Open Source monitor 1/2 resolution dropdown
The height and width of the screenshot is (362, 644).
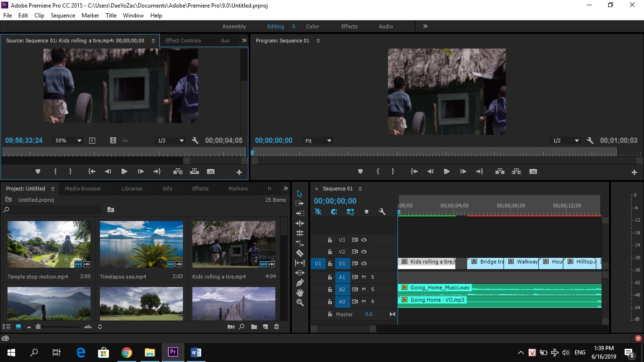171,140
